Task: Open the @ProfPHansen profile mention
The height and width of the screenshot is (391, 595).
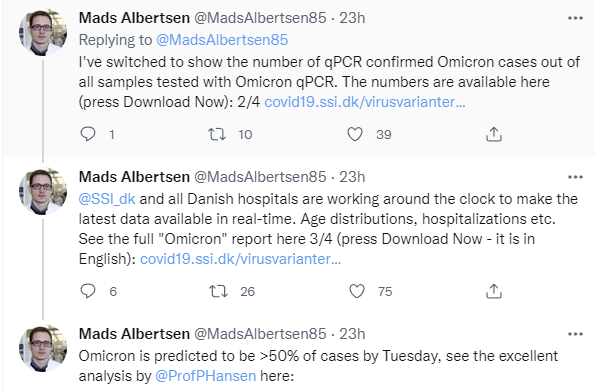Action: [x=206, y=376]
